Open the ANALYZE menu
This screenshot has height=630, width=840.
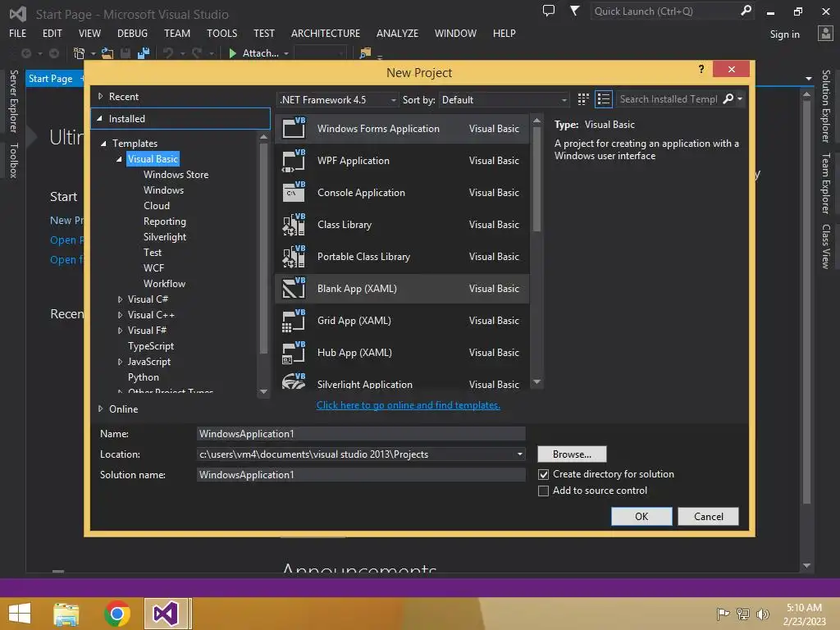click(398, 33)
